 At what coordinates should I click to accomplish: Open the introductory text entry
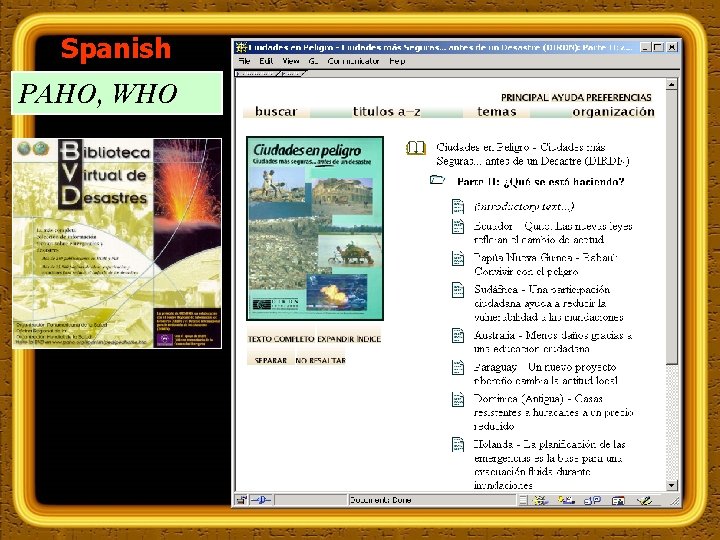(x=524, y=207)
